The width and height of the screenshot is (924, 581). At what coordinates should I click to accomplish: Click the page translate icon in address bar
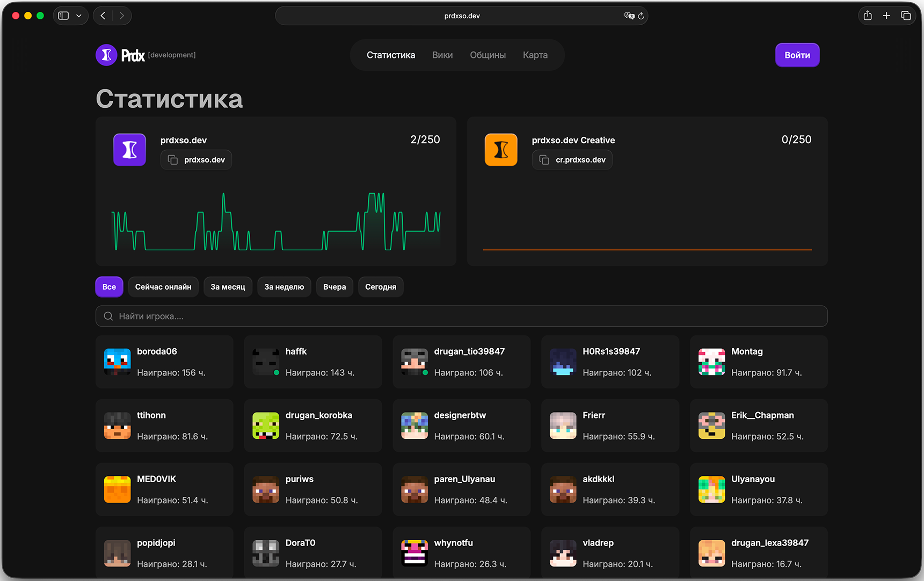point(629,16)
